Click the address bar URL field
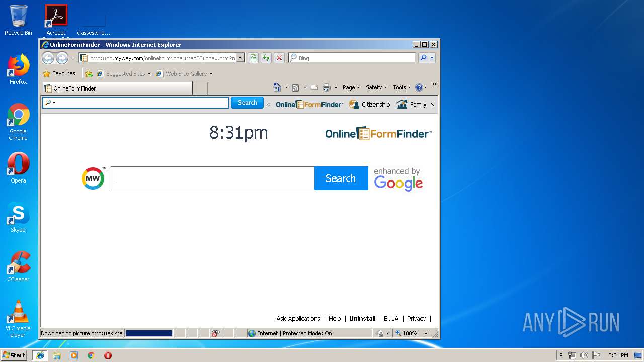Screen dimensions: 644x362 pyautogui.click(x=162, y=58)
